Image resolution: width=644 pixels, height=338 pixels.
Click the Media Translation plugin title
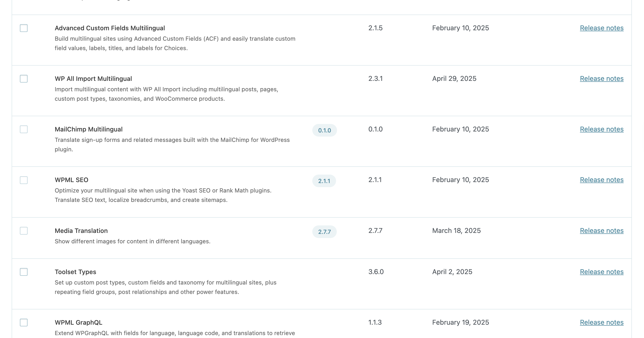tap(81, 230)
